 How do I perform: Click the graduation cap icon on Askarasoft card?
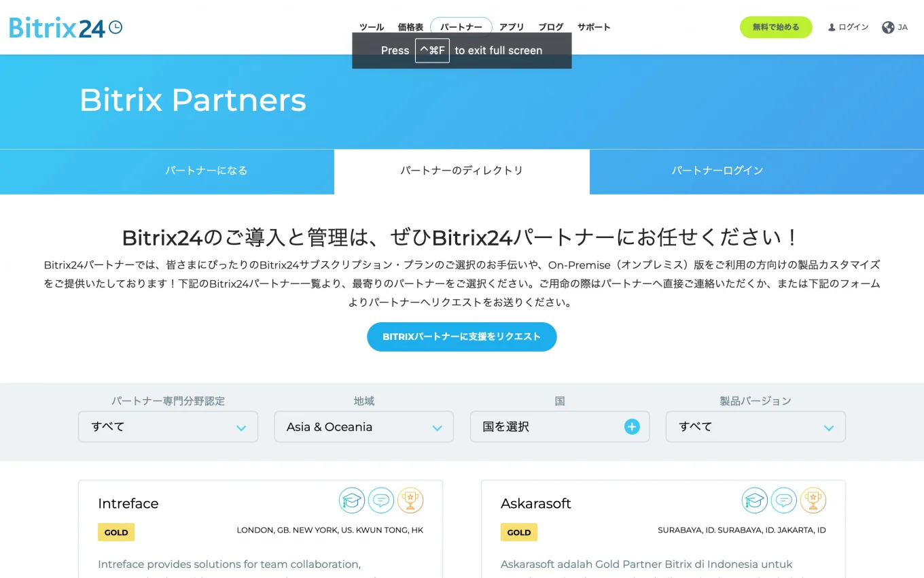pos(755,500)
